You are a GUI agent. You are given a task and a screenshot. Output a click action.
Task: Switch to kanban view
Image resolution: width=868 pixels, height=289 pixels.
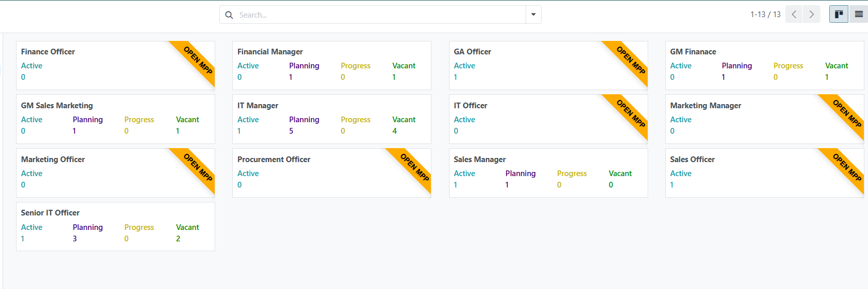[x=839, y=15]
